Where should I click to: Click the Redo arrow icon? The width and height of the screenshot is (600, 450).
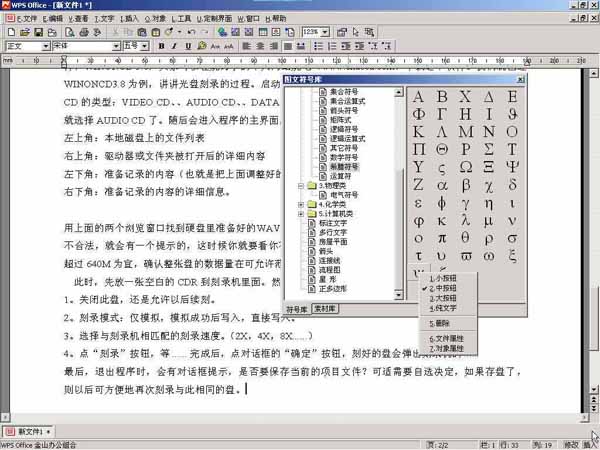(205, 32)
